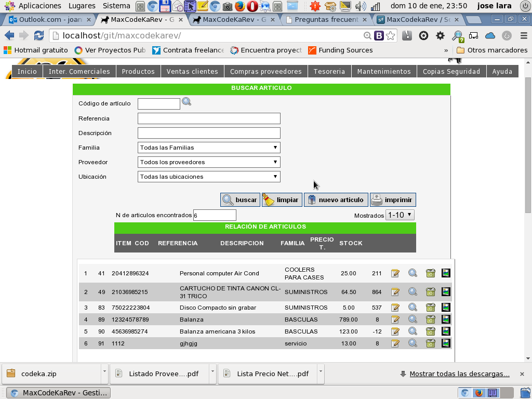The image size is (532, 399).
Task: Click "nuevo articulo" to create an article
Action: point(336,199)
